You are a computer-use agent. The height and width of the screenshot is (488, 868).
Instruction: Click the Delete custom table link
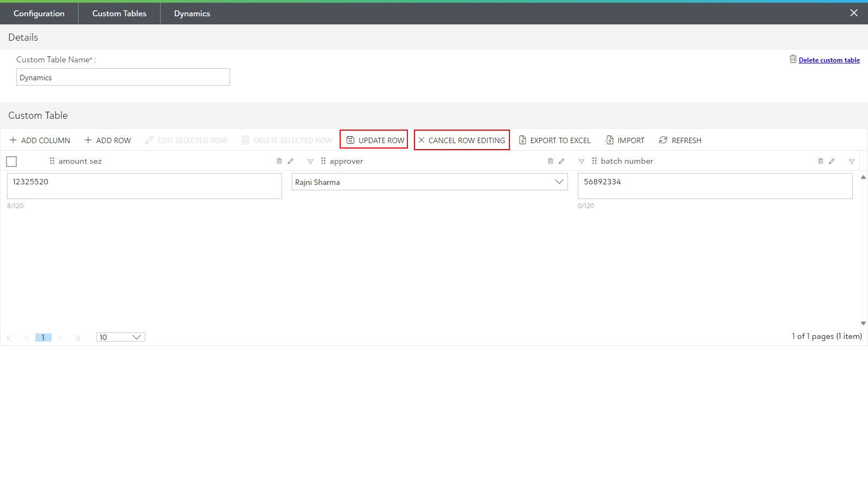[x=829, y=60]
